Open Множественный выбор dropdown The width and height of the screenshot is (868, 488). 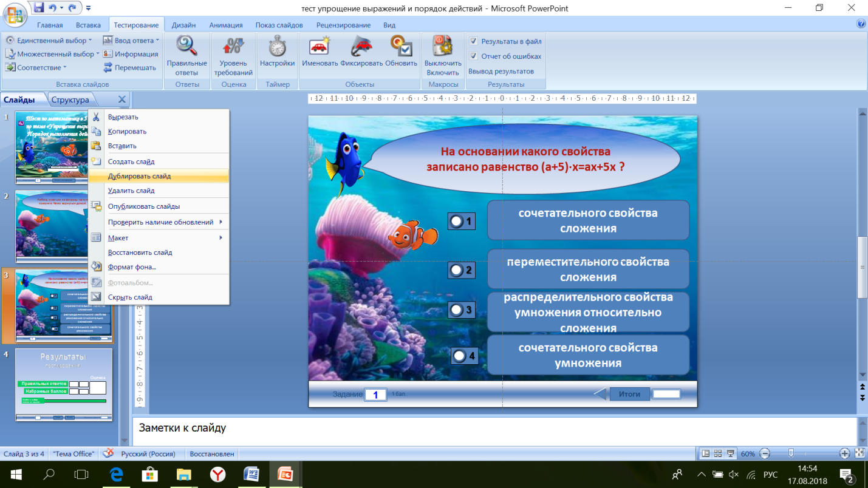pyautogui.click(x=53, y=54)
